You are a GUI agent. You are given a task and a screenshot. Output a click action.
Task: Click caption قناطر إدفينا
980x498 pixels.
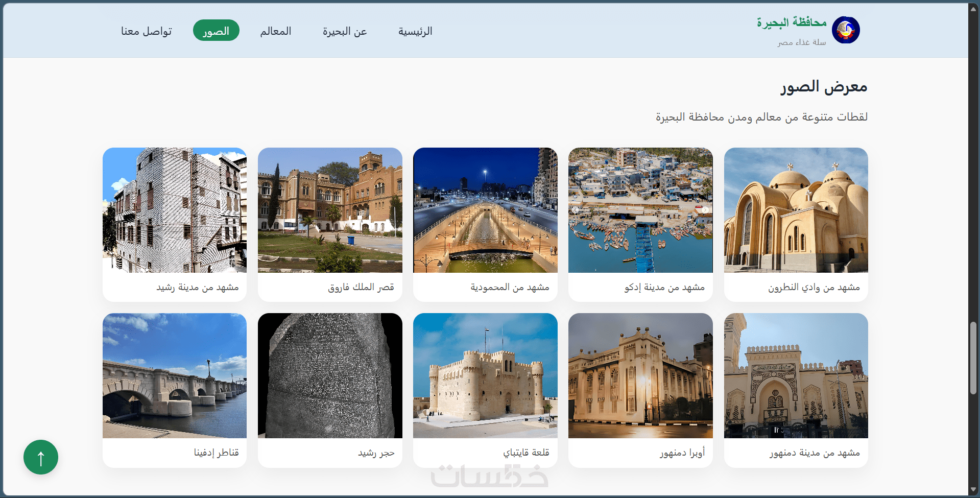point(217,453)
